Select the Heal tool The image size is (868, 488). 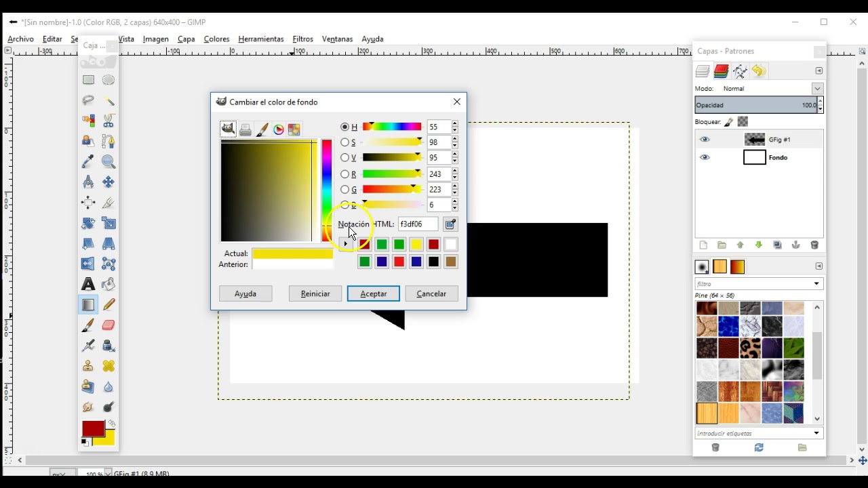tap(108, 366)
